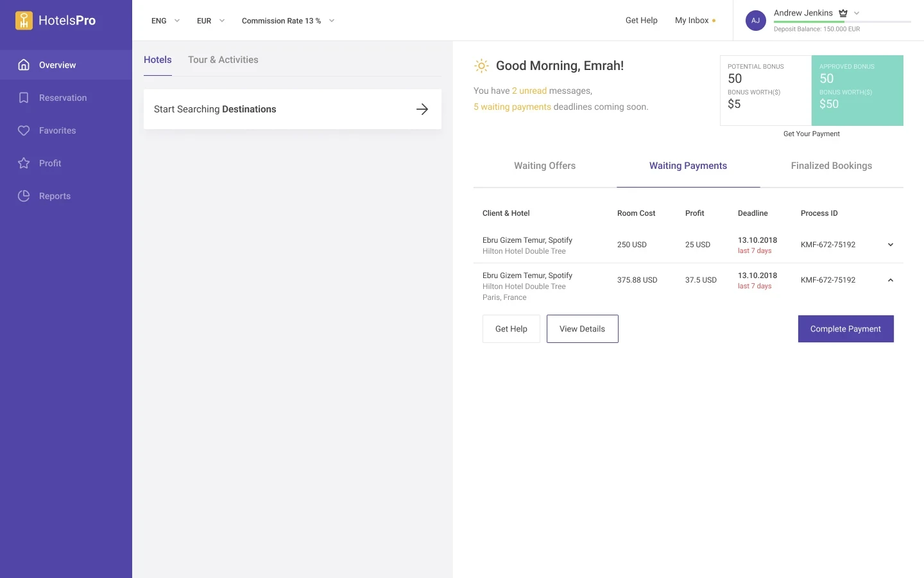Screen dimensions: 924x578
Task: Open Reservation in the sidebar
Action: [66, 98]
